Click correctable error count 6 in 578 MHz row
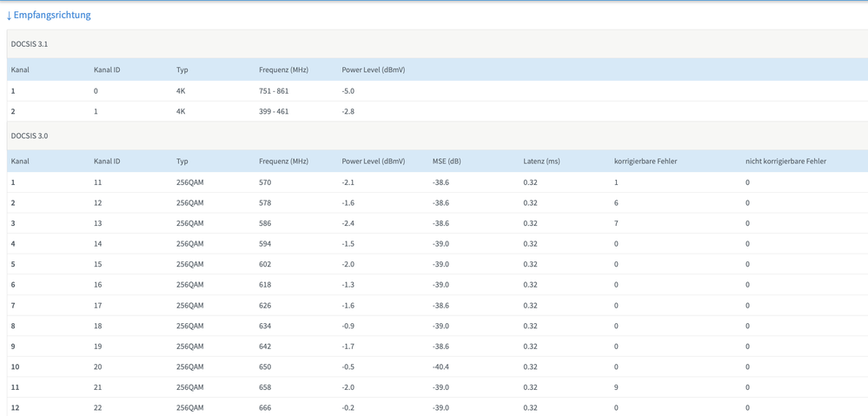 pyautogui.click(x=616, y=202)
